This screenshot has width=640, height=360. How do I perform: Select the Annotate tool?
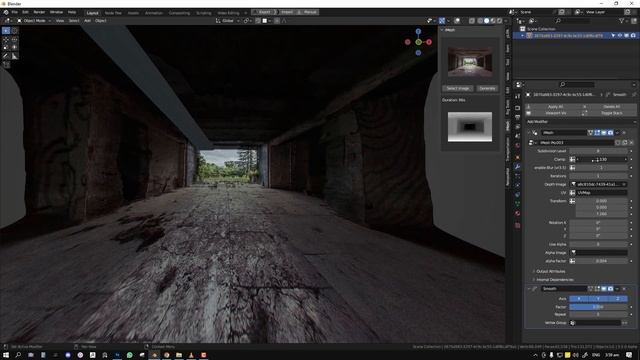[6, 56]
